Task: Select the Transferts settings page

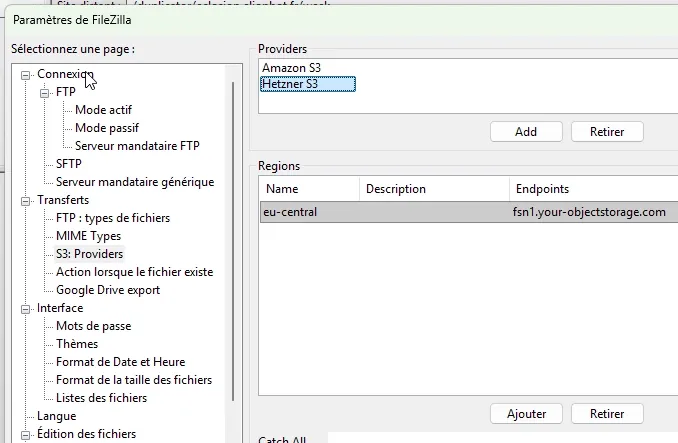Action: coord(63,200)
